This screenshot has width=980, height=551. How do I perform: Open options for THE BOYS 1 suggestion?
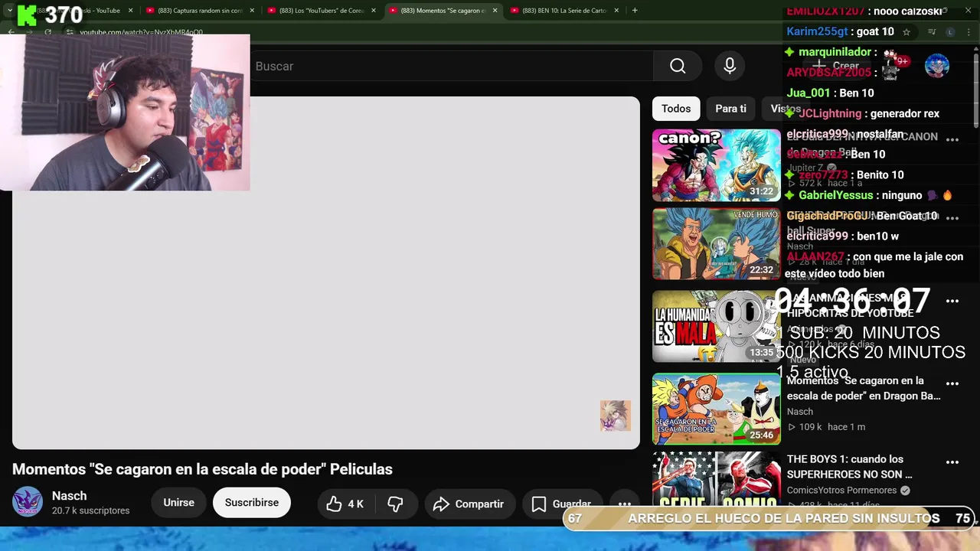coord(952,462)
